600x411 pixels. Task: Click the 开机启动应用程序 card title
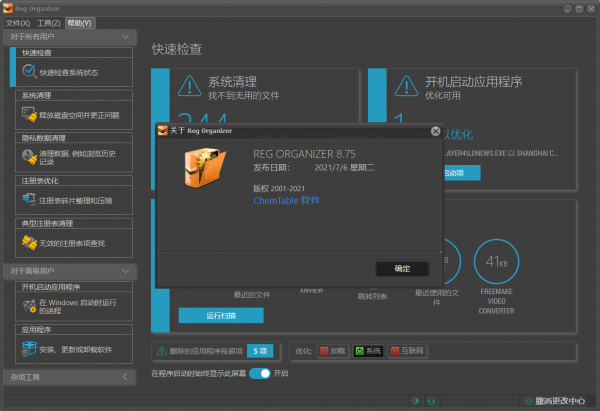tap(474, 82)
